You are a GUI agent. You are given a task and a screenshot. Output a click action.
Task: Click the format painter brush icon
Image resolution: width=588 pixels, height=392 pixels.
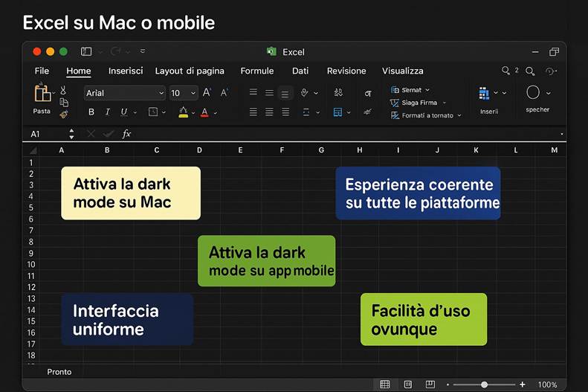pyautogui.click(x=64, y=115)
